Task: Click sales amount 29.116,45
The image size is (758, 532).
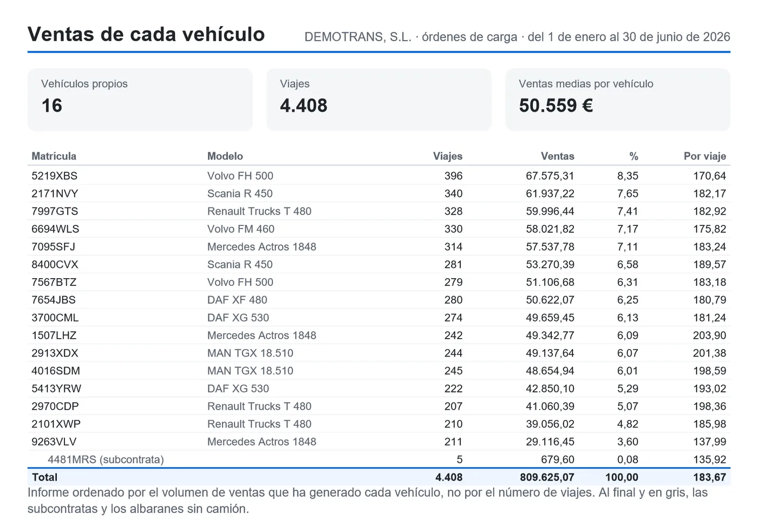Action: (550, 442)
